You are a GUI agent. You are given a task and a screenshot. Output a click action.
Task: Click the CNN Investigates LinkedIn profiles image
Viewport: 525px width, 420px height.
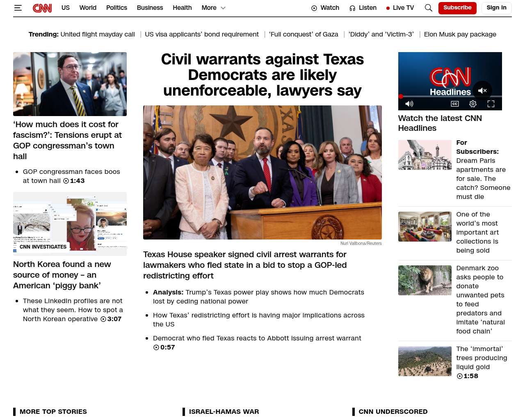(70, 224)
